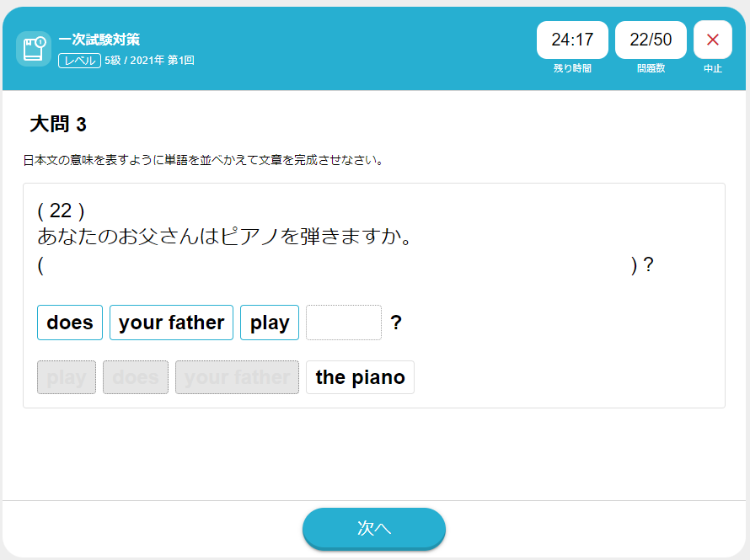The height and width of the screenshot is (560, 750).
Task: Click the 22/50 question counter
Action: tap(651, 40)
